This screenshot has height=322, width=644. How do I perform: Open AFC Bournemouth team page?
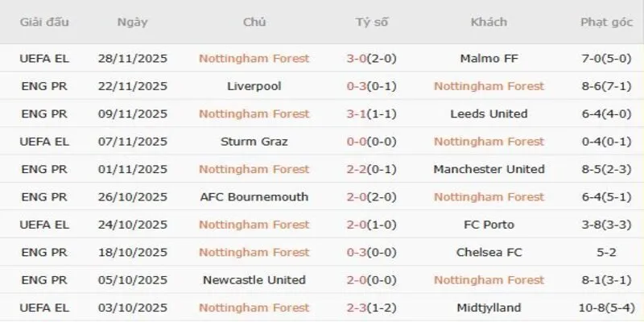[254, 197]
